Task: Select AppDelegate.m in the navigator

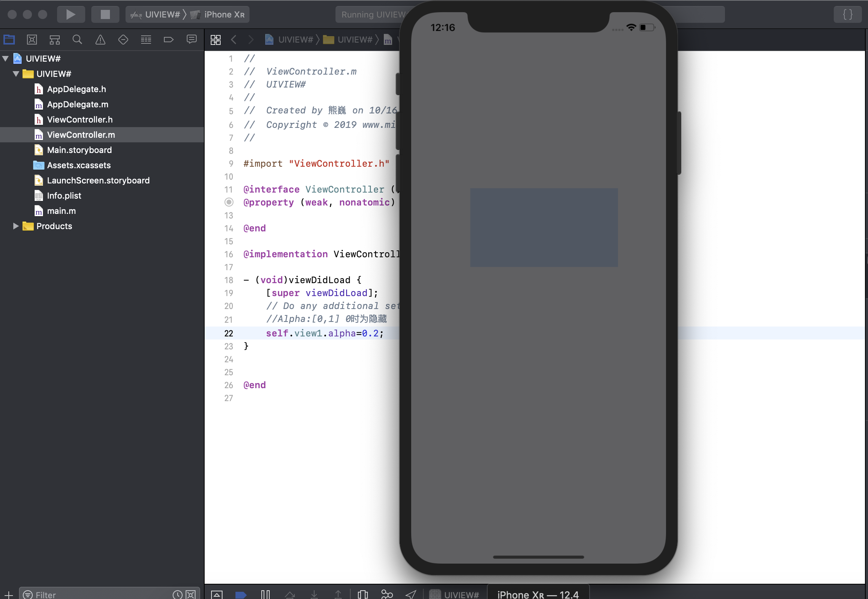Action: pos(72,104)
